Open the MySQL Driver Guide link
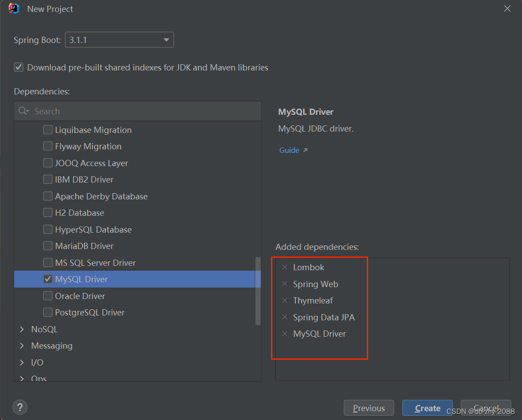Viewport: 522px width, 420px height. pyautogui.click(x=289, y=150)
